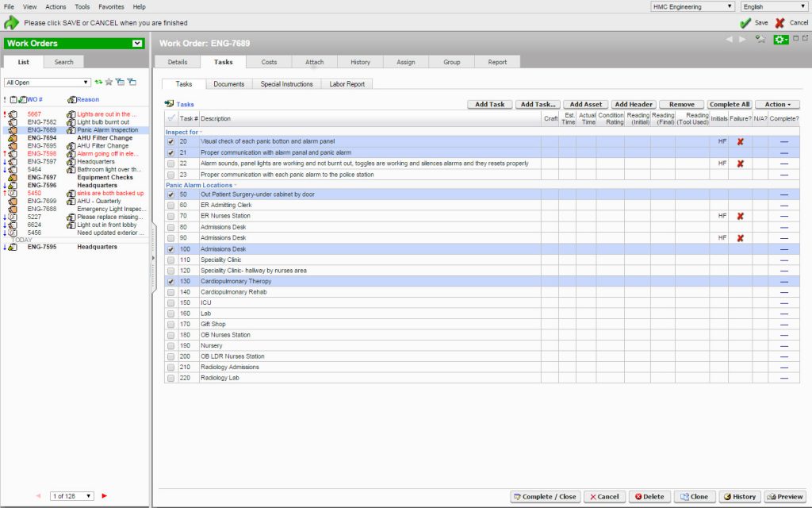Viewport: 812px width, 508px height.
Task: Open the 1 of 128 page dropdown
Action: point(72,496)
